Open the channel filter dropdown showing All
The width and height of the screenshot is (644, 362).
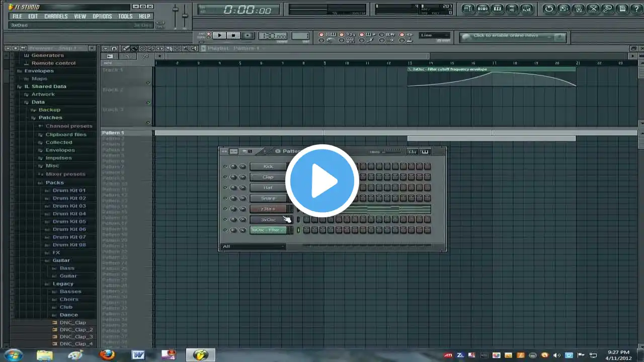click(x=254, y=246)
